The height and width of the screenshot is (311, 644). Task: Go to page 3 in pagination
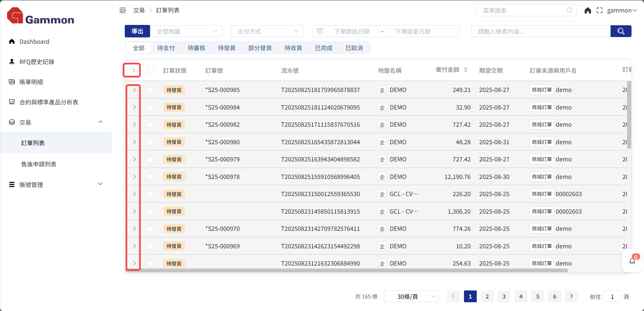(504, 297)
